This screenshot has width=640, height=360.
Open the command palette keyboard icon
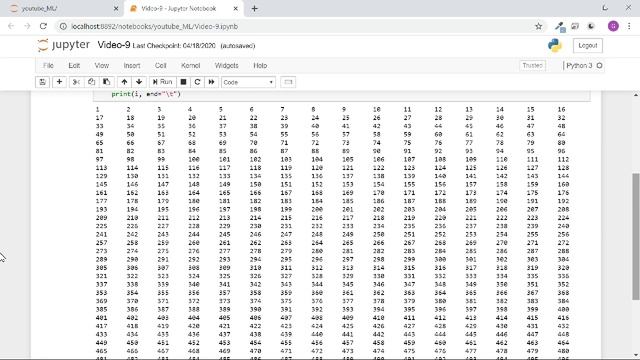pyautogui.click(x=288, y=82)
